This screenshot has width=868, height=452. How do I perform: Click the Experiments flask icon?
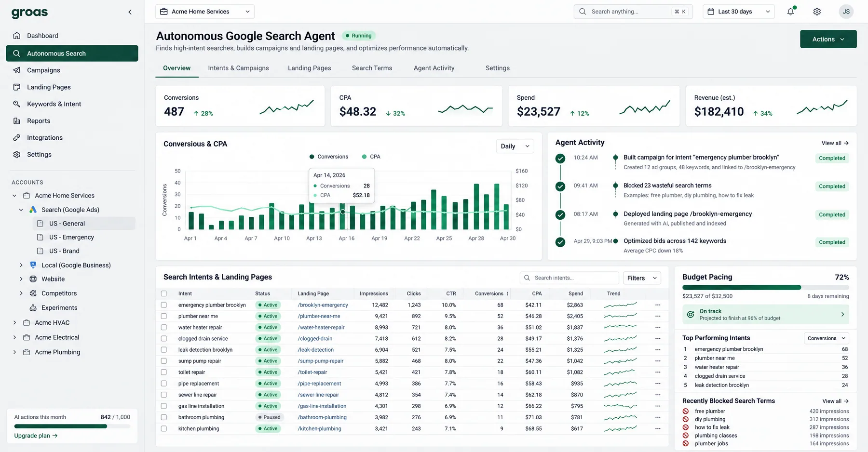click(33, 308)
